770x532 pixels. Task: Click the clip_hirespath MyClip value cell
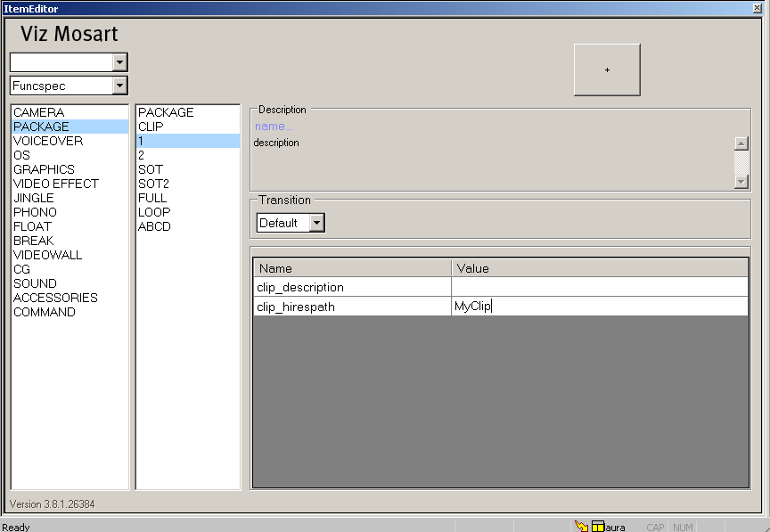[x=599, y=307]
